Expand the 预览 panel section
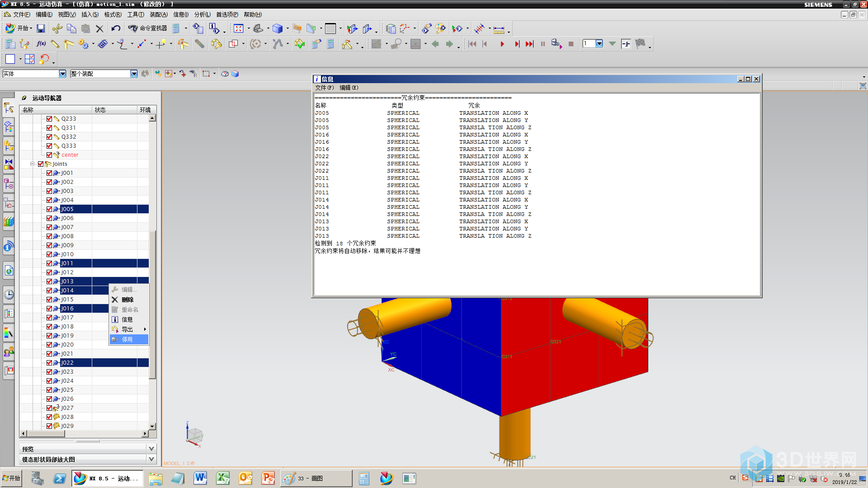This screenshot has width=868, height=488. click(151, 449)
